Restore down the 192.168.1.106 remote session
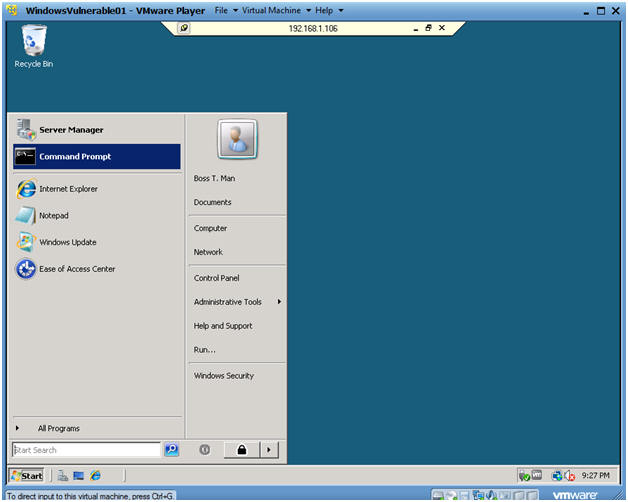 pyautogui.click(x=429, y=28)
